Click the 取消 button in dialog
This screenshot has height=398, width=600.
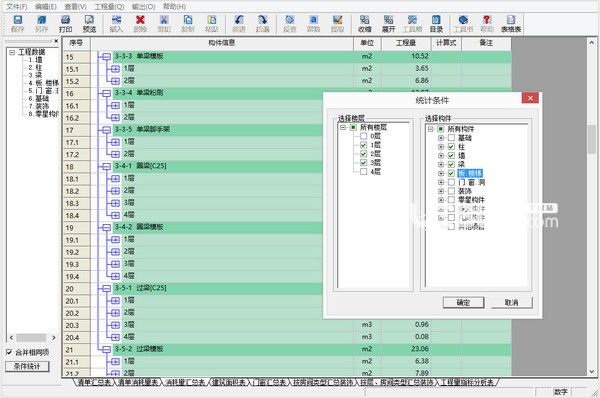[512, 302]
